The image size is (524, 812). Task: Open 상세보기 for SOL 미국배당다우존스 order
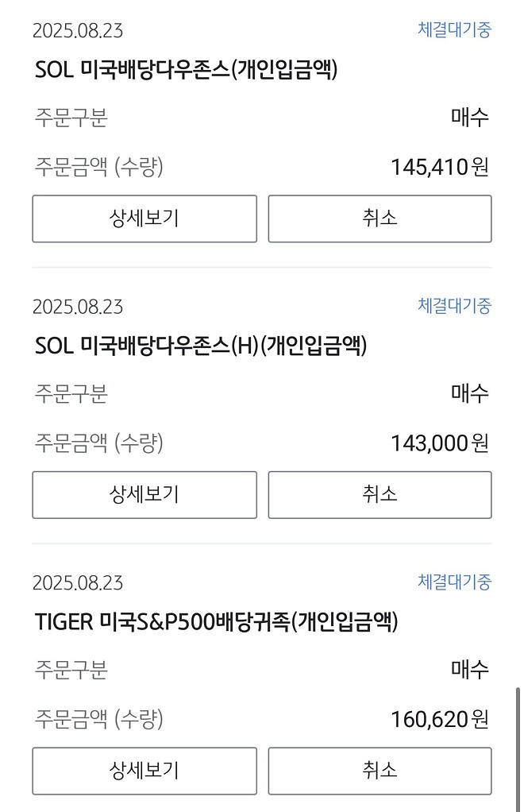point(144,218)
